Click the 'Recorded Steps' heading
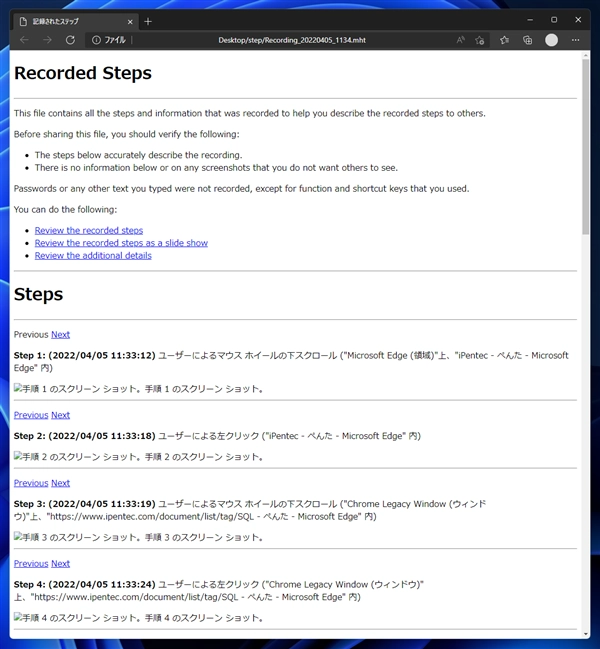600x649 pixels. (x=83, y=73)
